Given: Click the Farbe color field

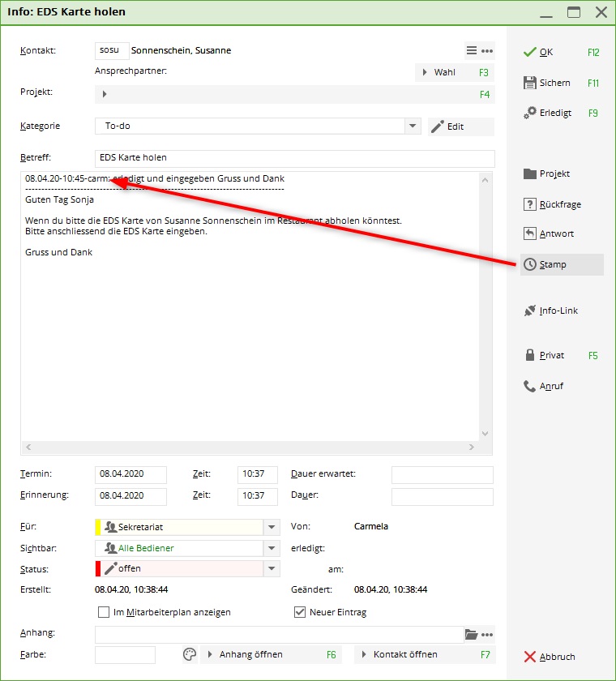Looking at the screenshot, I should [x=125, y=654].
